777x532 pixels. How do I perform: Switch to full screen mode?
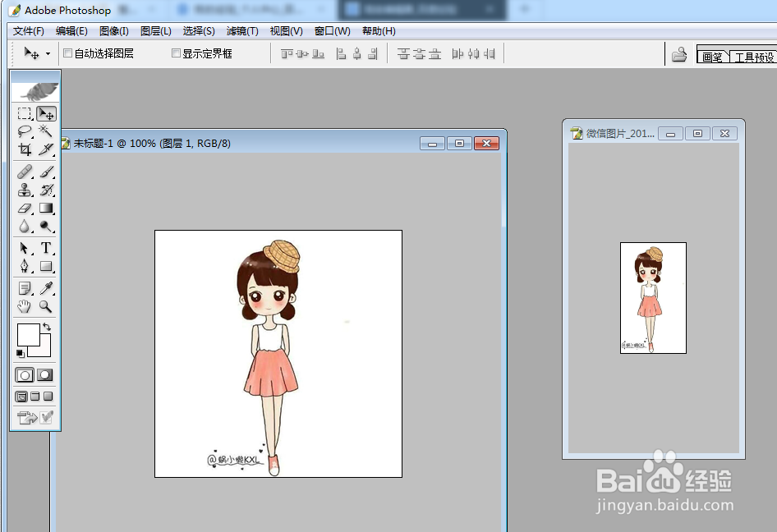(48, 397)
